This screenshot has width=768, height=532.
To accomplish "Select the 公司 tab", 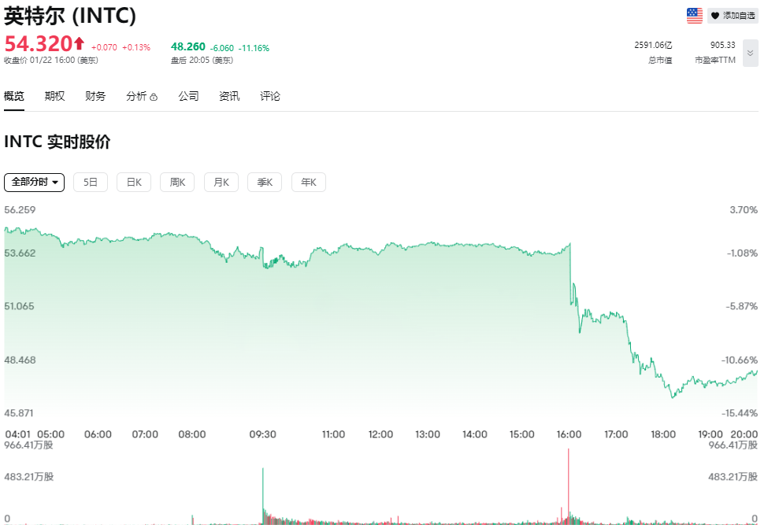I will [188, 95].
